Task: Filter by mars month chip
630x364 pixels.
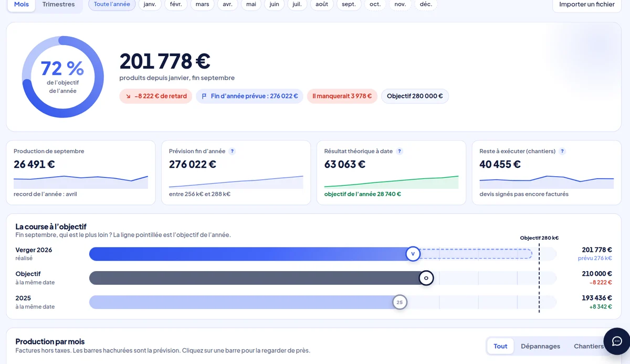Action: (202, 4)
